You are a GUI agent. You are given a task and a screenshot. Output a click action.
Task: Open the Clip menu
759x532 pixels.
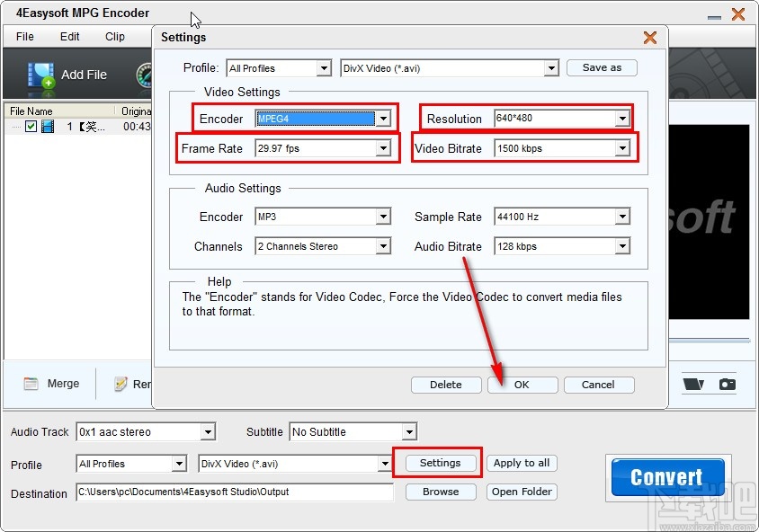[x=115, y=37]
